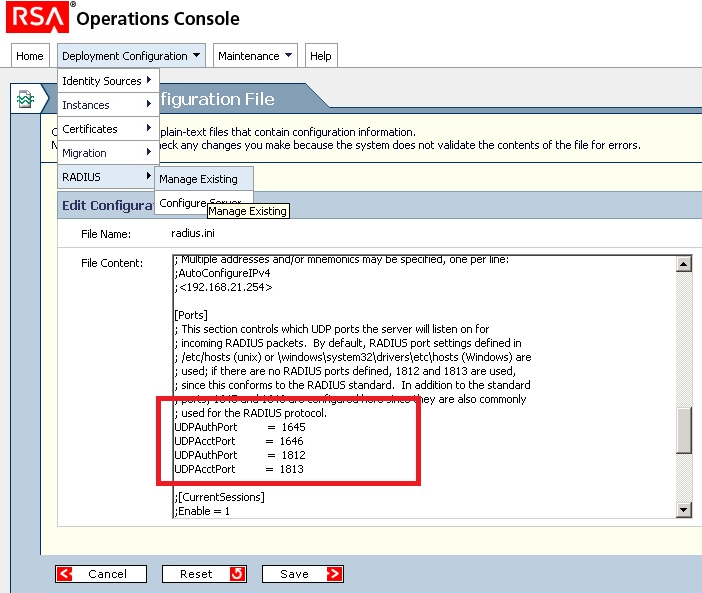Click the Migration submenu arrow

pyautogui.click(x=149, y=152)
